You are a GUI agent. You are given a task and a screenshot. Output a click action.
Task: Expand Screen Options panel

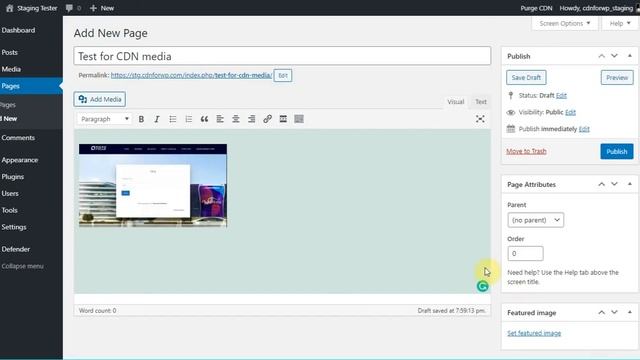564,23
